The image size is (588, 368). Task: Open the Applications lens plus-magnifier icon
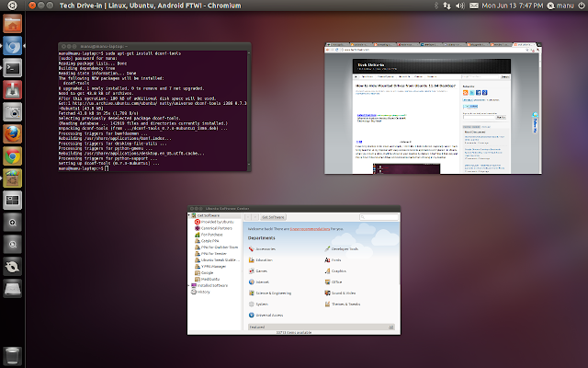pos(12,223)
